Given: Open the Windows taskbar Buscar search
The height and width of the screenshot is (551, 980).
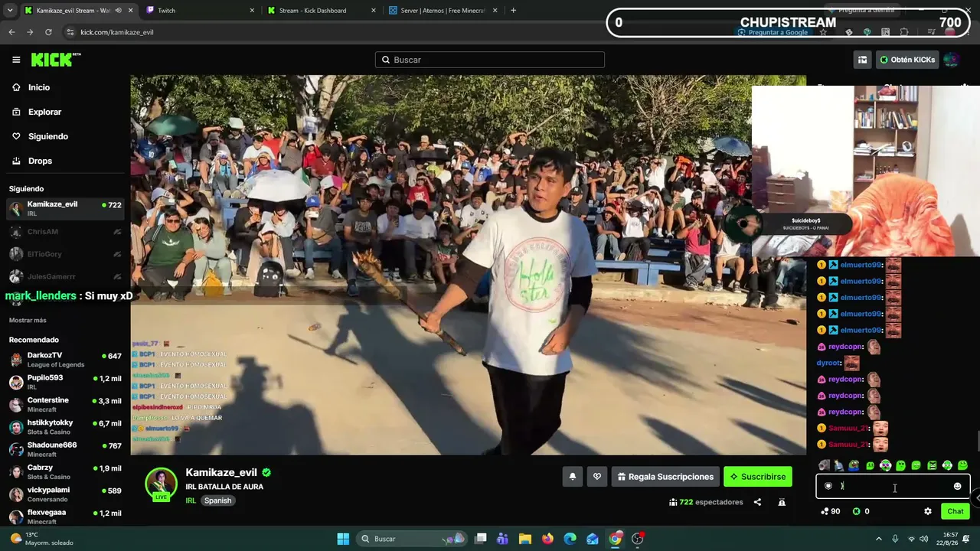Looking at the screenshot, I should 412,539.
